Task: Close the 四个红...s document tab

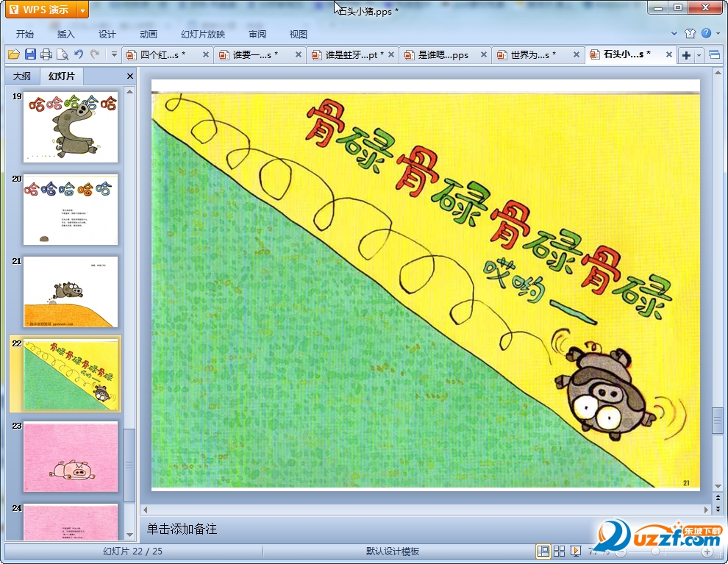Action: pyautogui.click(x=206, y=54)
